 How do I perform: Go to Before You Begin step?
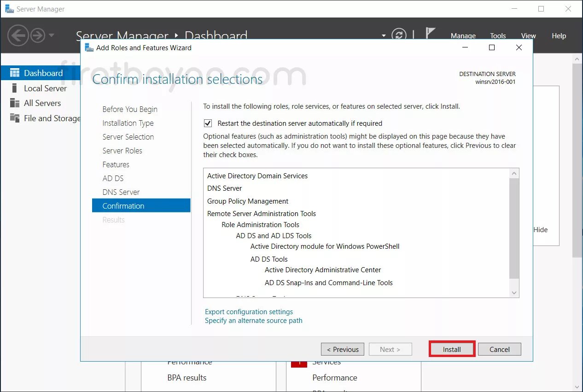coord(130,109)
